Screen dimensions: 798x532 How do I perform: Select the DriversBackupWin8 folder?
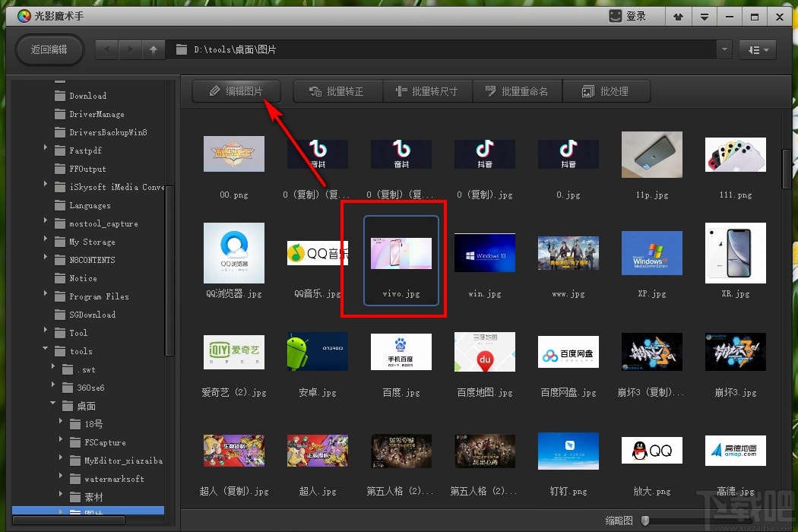click(101, 132)
